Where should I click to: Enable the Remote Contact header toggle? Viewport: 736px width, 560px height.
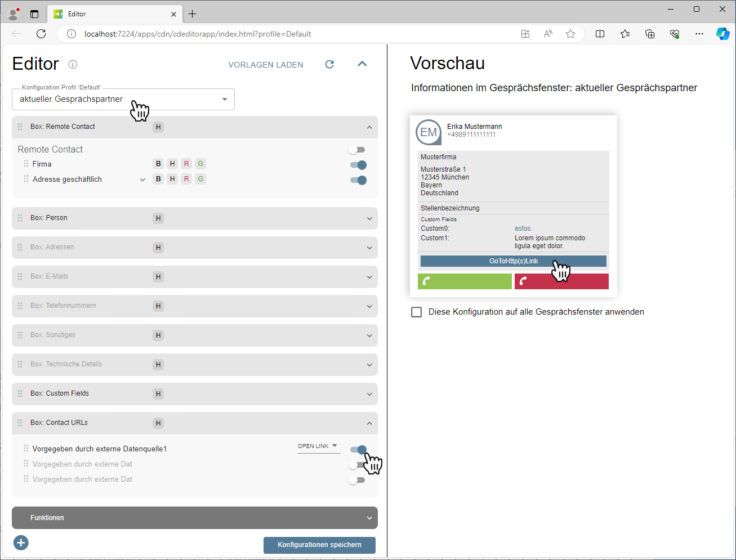click(x=357, y=150)
